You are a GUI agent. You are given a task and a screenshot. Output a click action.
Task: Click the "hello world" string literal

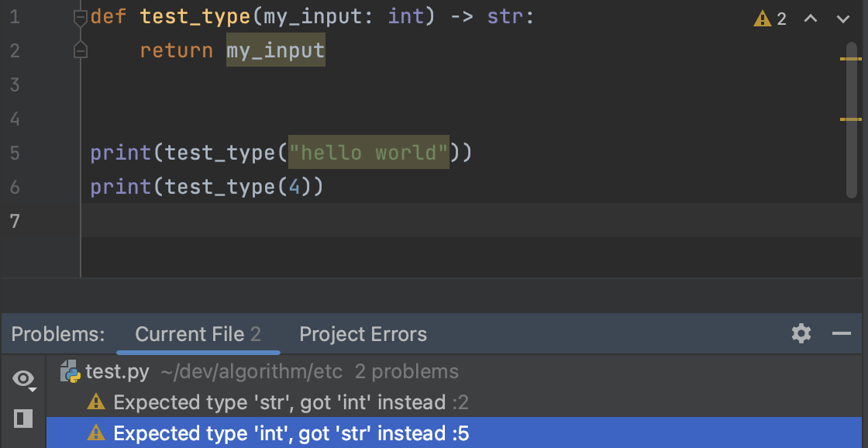(x=369, y=152)
